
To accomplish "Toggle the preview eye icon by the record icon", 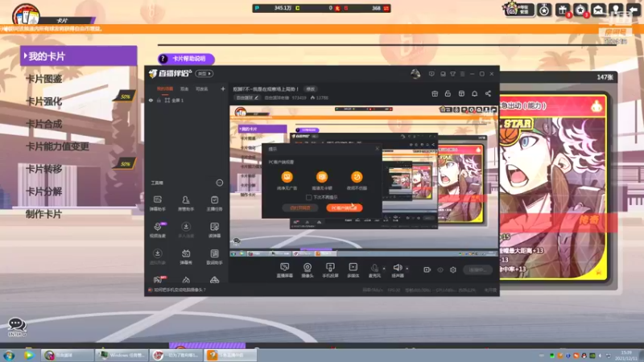I will click(x=440, y=269).
